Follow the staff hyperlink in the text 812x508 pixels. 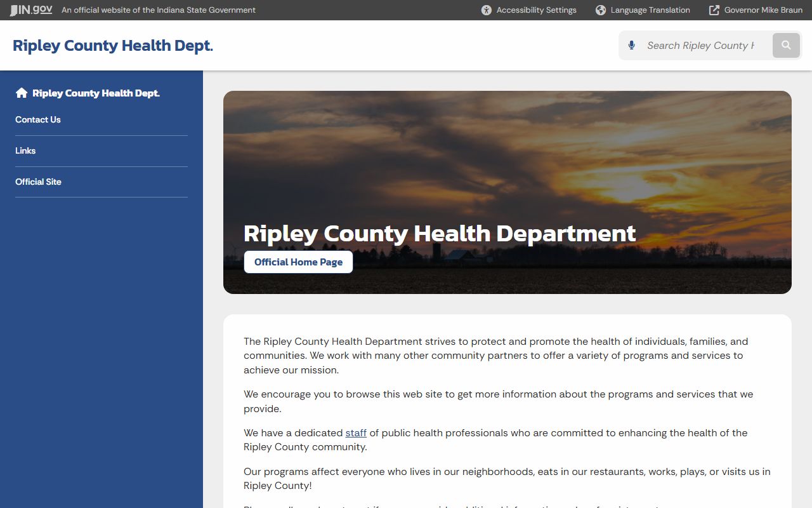pyautogui.click(x=356, y=432)
